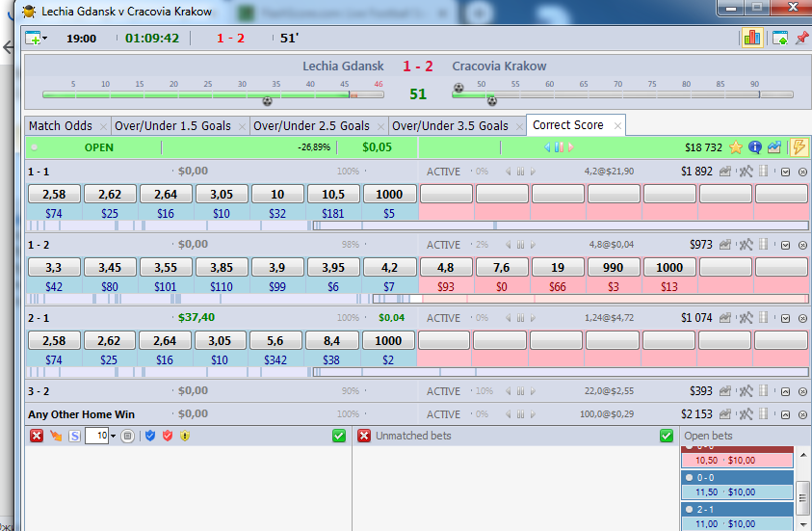Click the price range strip under the 1 - 2 row
The image size is (812, 531).
[x=417, y=299]
